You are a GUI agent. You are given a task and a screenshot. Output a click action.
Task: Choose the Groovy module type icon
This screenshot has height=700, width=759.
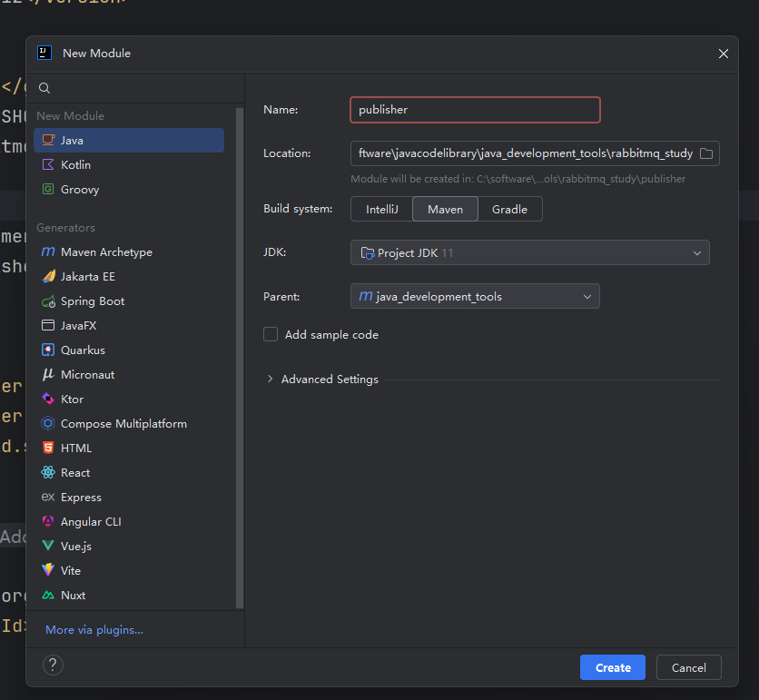point(48,190)
